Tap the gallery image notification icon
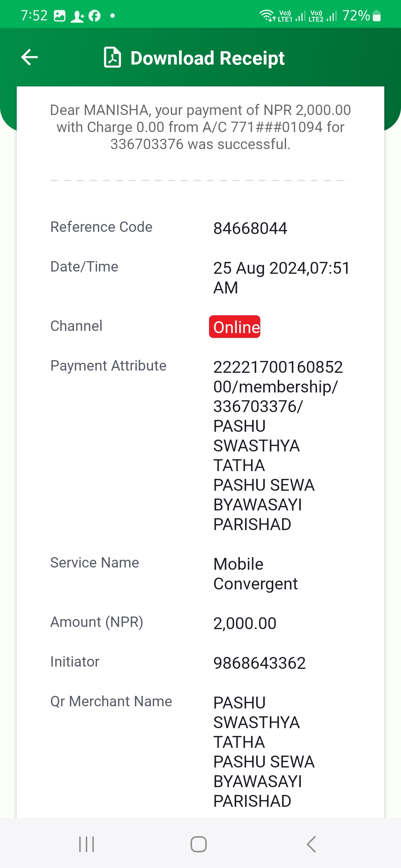The width and height of the screenshot is (401, 868). coord(59,16)
